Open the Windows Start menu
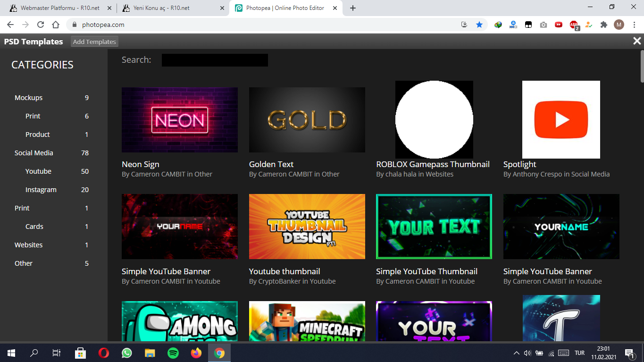This screenshot has height=362, width=644. point(11,353)
